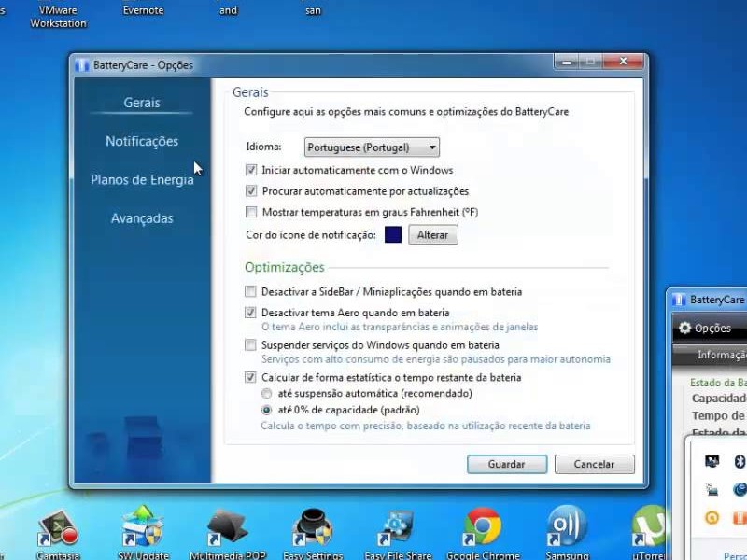Select até suspensão automática (recomendado) option
747x560 pixels.
[267, 393]
